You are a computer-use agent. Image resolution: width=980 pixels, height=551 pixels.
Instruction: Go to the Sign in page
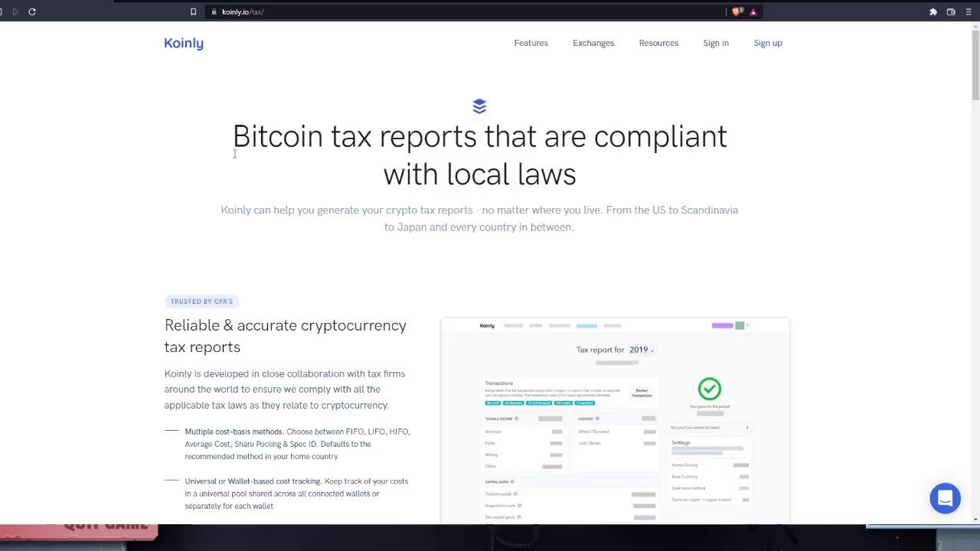tap(716, 43)
